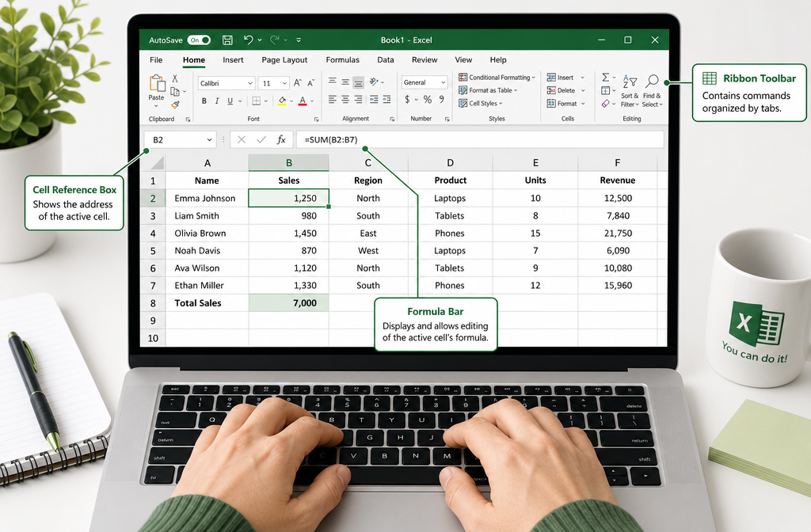The width and height of the screenshot is (811, 532).
Task: Apply Comma Style number format
Action: (x=442, y=99)
